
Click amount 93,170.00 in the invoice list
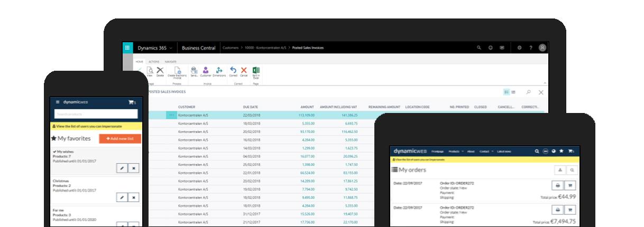[307, 131]
